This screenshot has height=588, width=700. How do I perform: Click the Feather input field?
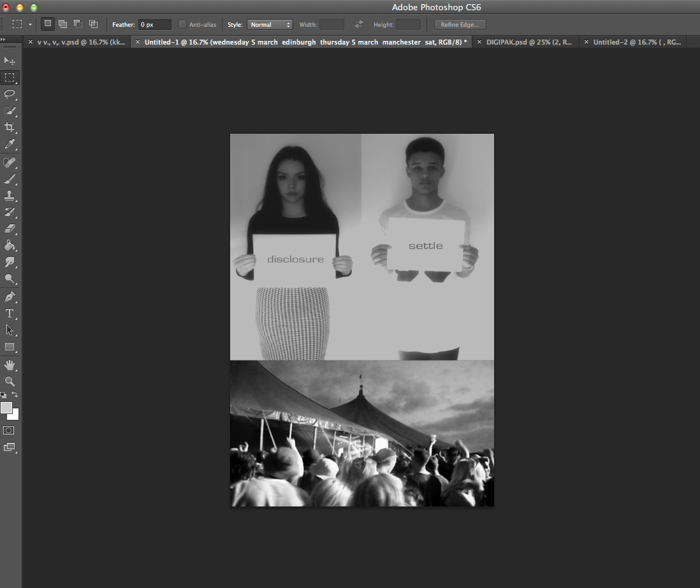(x=155, y=25)
